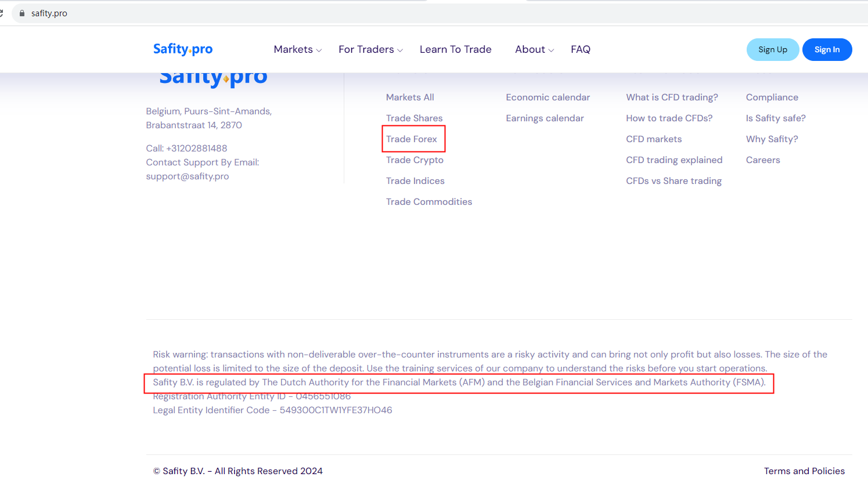
Task: Open CFD trading explained link
Action: tap(675, 160)
